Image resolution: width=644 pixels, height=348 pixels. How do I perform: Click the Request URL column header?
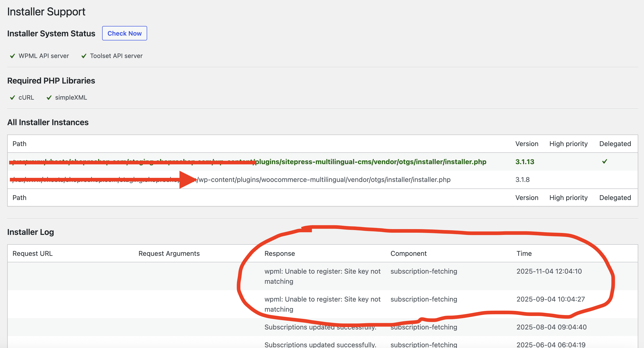point(33,254)
